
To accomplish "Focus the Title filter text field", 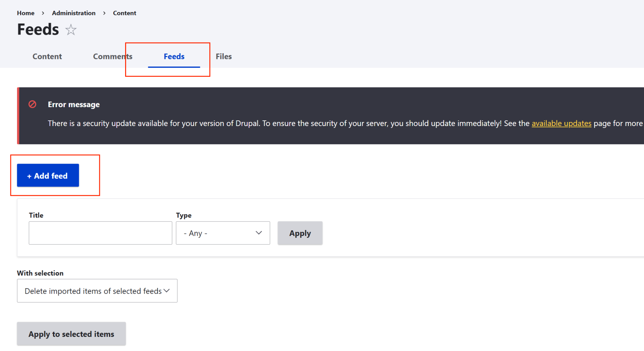I will click(x=100, y=233).
